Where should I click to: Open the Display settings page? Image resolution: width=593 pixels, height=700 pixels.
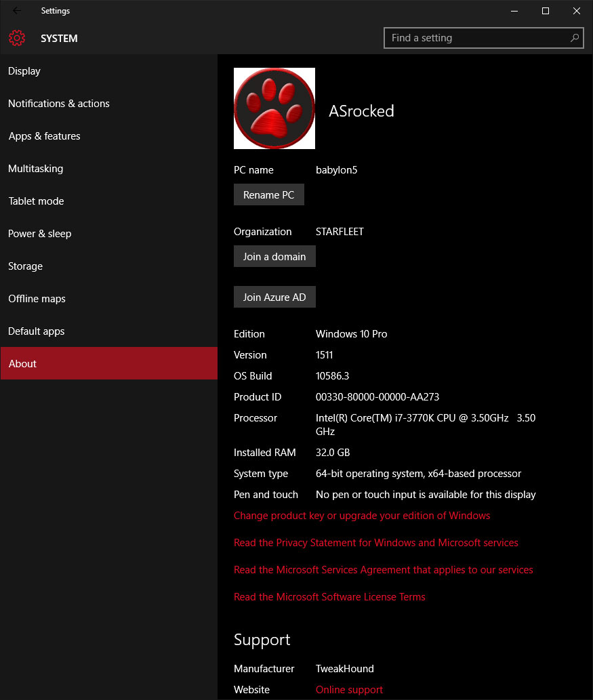(109, 71)
